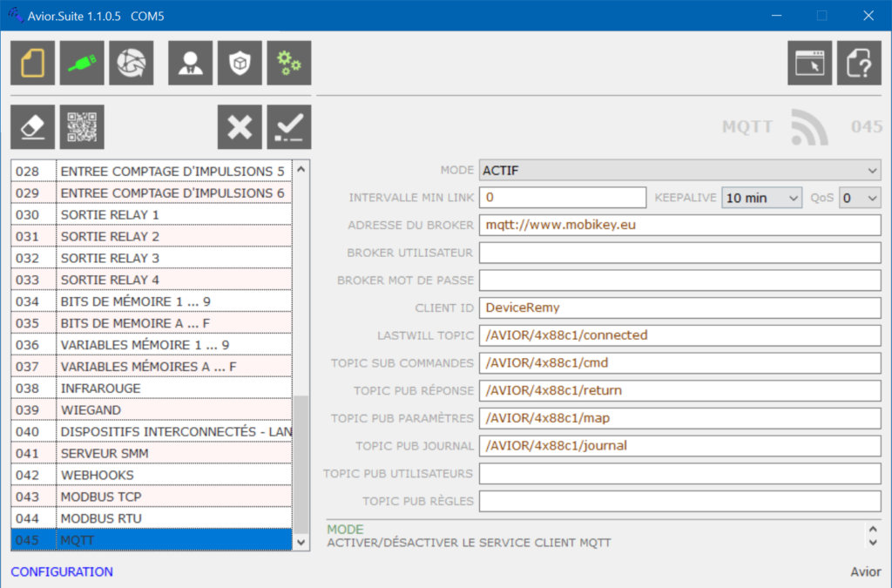
Task: Open the users profile icon
Action: [190, 63]
